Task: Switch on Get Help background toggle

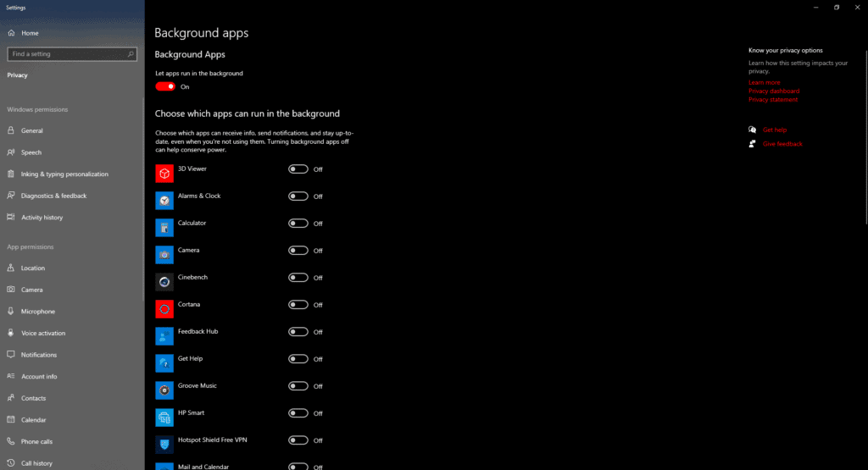Action: (298, 359)
